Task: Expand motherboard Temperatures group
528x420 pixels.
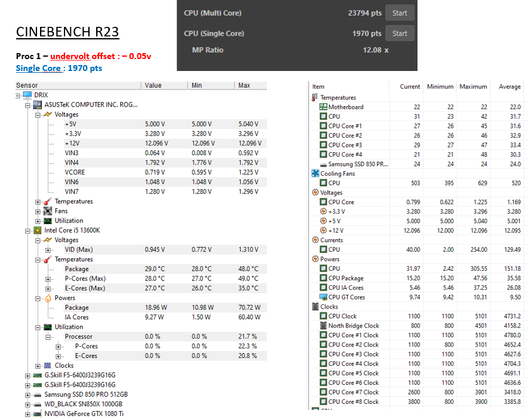Action: point(38,202)
